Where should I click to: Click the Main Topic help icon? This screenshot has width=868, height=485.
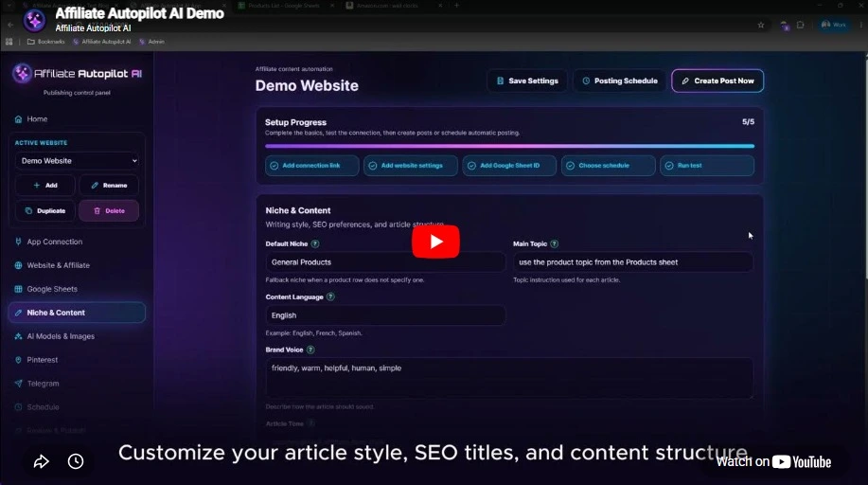pyautogui.click(x=554, y=243)
